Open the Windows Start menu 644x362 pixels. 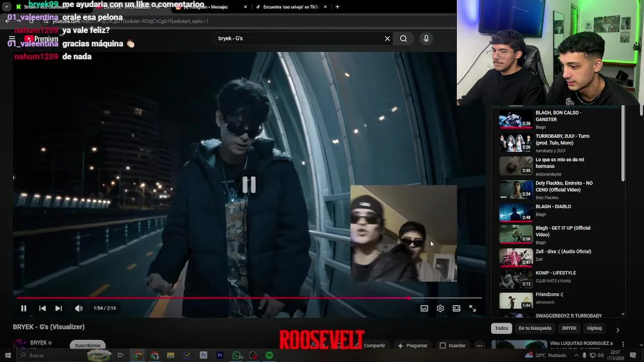click(8, 355)
